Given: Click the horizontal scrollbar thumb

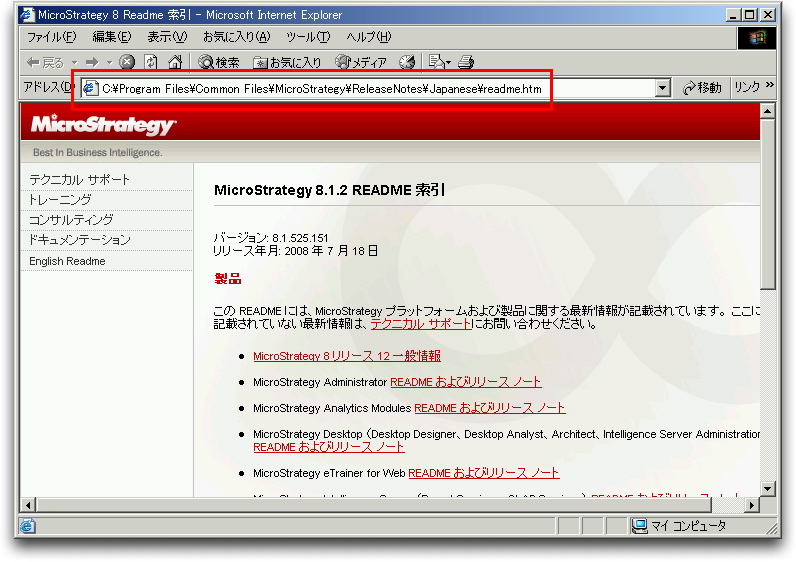Looking at the screenshot, I should pos(374,505).
